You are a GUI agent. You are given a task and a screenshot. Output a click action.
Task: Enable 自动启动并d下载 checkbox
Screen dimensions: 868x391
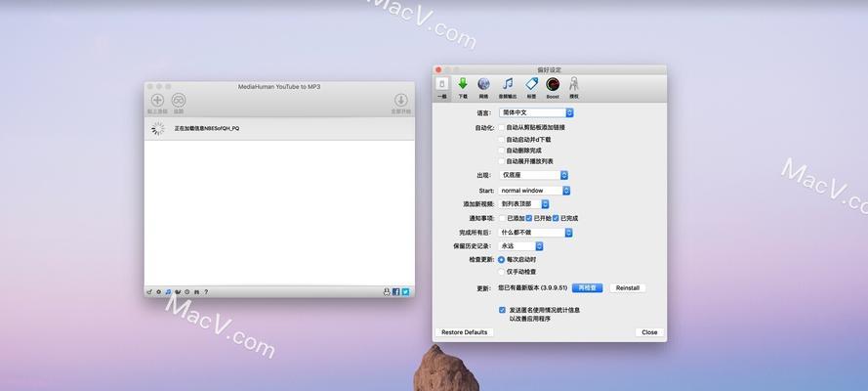point(502,140)
